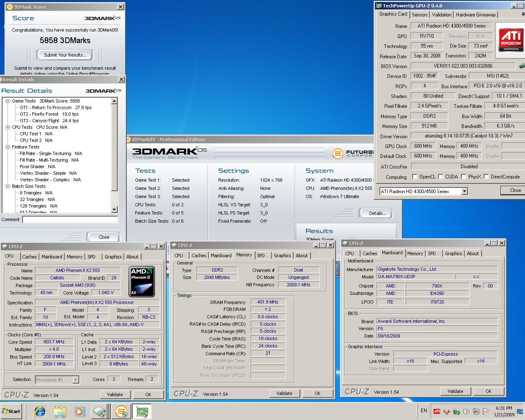Screen dimensions: 525x420
Task: Click Submit Your Results button
Action: pyautogui.click(x=65, y=55)
